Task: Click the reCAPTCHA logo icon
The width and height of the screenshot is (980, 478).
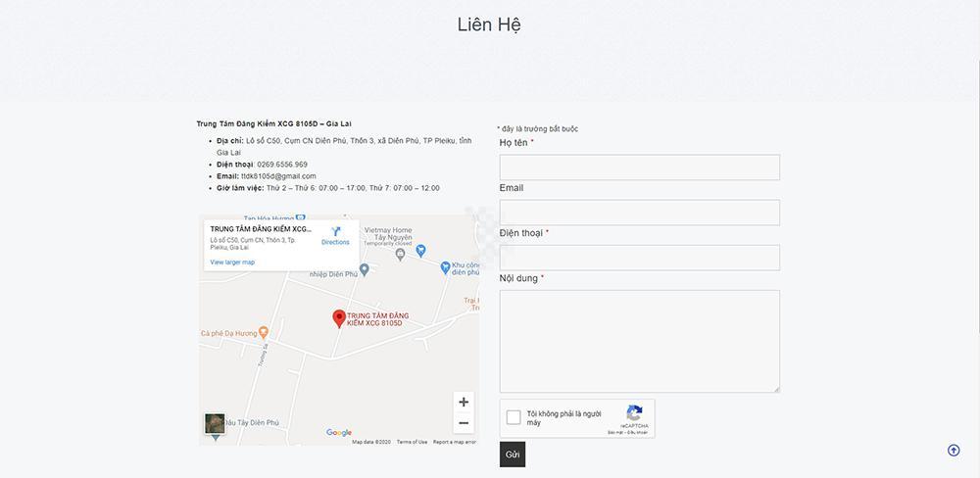Action: pos(634,413)
